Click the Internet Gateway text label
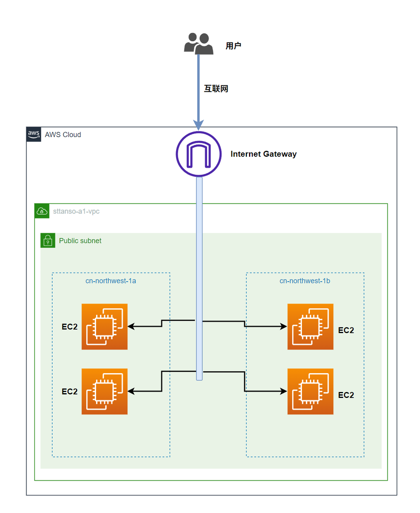 263,154
